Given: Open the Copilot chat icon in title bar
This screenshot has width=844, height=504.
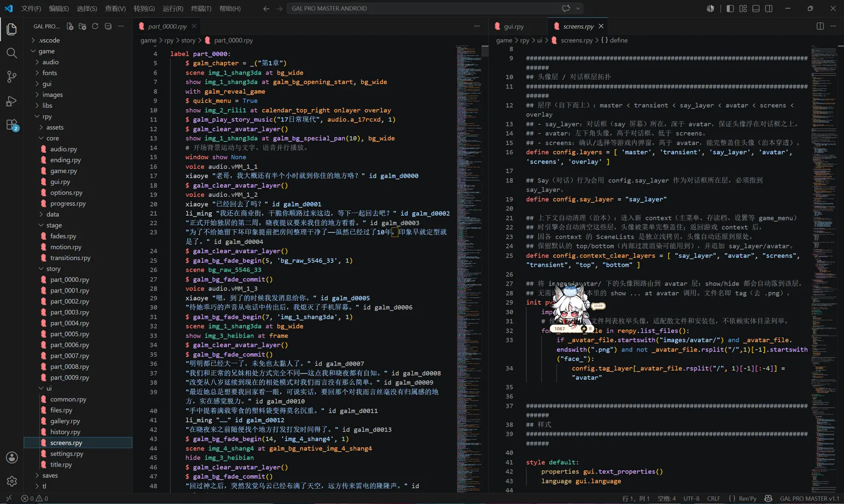Looking at the screenshot, I should point(566,8).
